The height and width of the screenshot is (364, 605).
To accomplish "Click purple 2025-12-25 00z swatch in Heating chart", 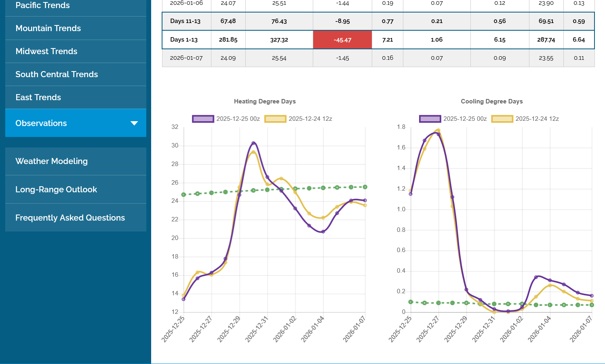I will (203, 119).
